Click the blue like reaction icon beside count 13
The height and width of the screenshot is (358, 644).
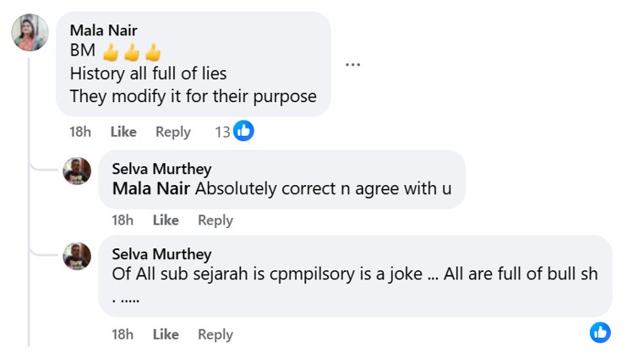point(243,131)
